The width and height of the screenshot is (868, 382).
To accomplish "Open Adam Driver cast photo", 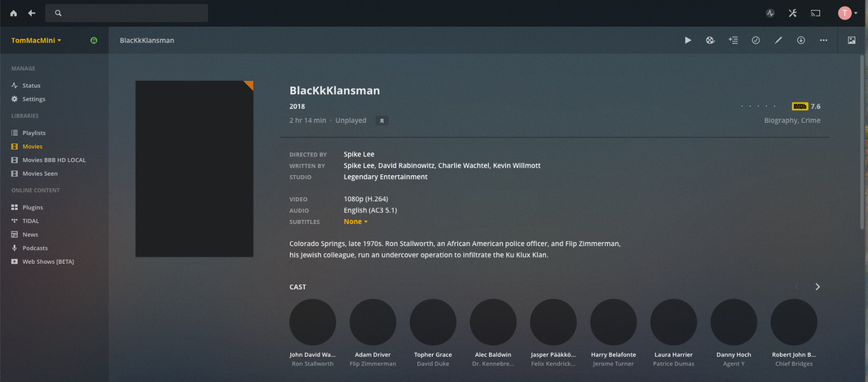I will (x=372, y=323).
